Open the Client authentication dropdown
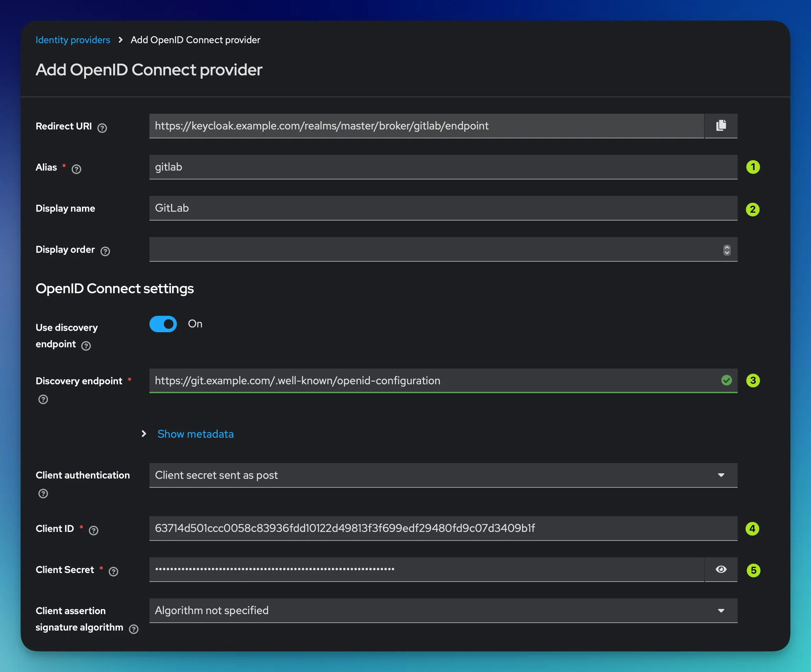 [x=722, y=475]
